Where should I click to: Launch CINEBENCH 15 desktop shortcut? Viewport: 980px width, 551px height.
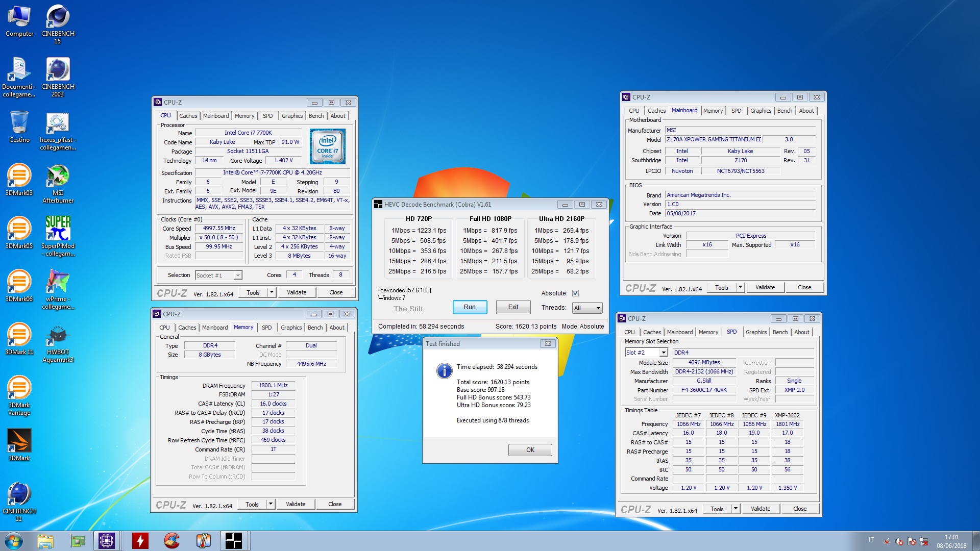pyautogui.click(x=58, y=24)
